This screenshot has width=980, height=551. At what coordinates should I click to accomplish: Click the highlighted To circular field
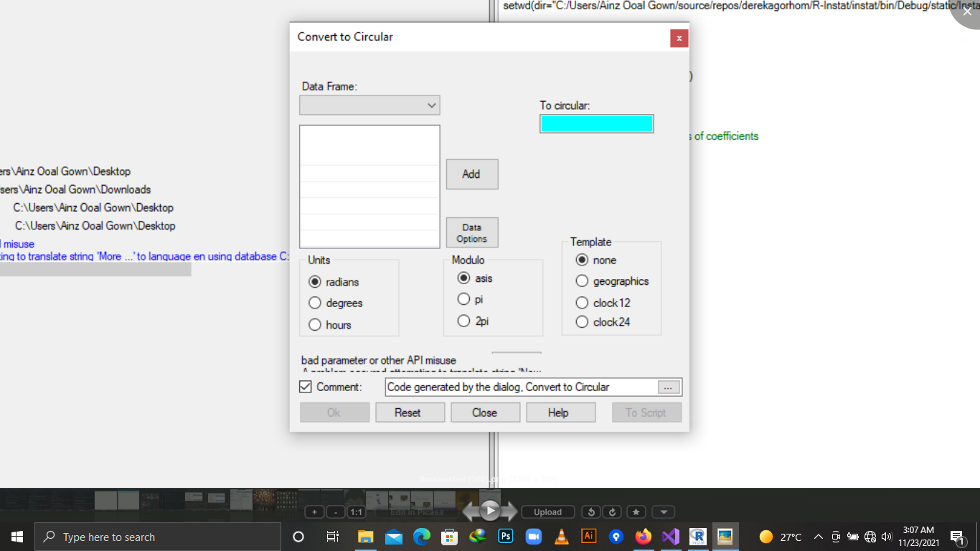(596, 123)
